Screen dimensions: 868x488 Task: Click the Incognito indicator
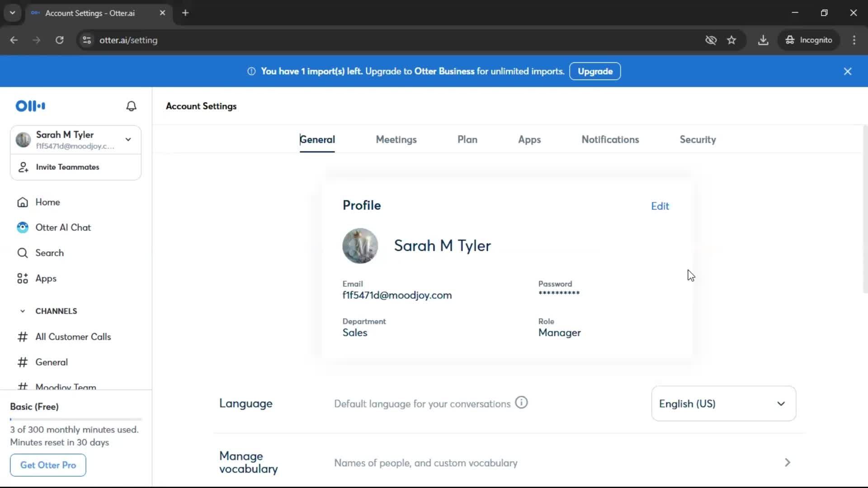click(808, 40)
